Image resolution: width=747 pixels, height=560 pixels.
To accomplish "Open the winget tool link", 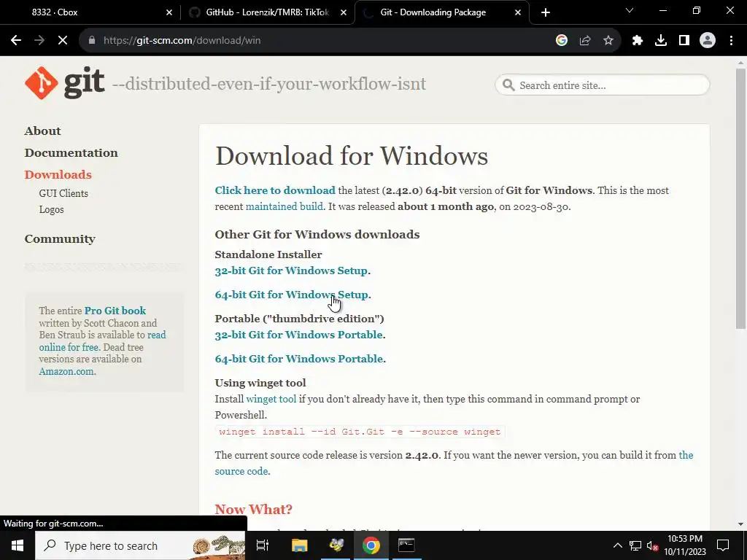I will tap(271, 399).
